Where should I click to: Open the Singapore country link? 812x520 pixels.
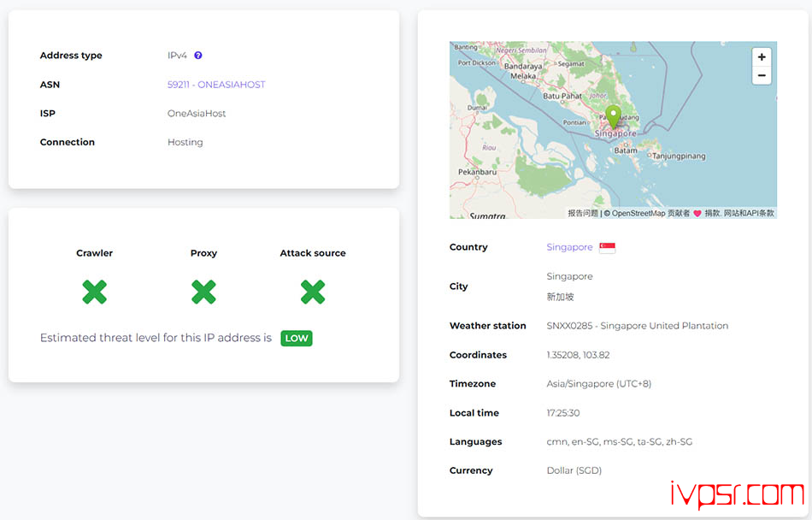pos(569,247)
